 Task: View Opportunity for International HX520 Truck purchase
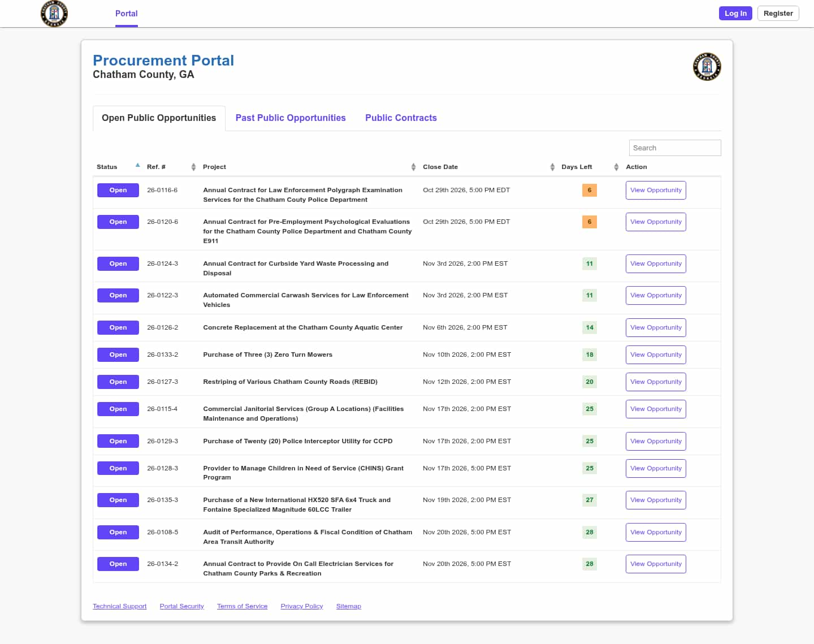[656, 500]
